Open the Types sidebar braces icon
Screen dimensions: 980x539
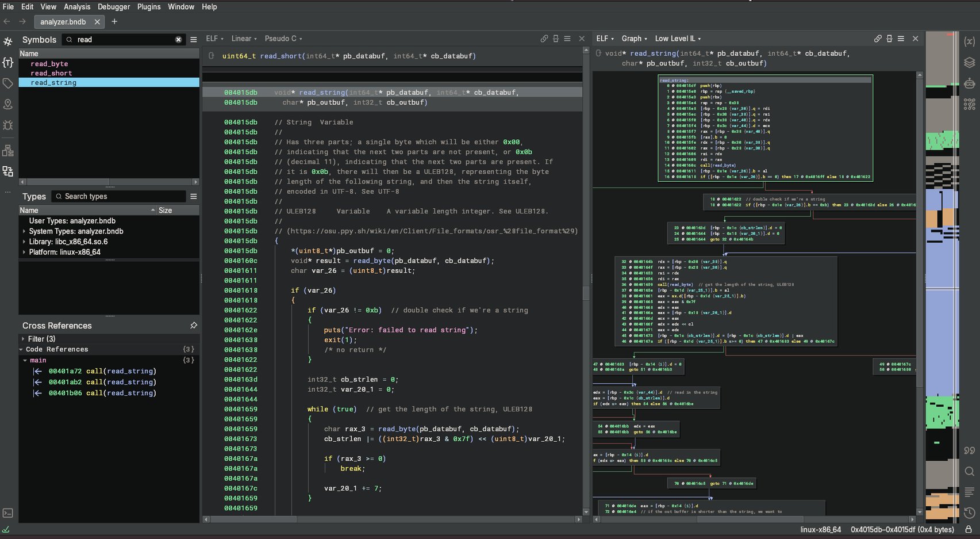(8, 62)
